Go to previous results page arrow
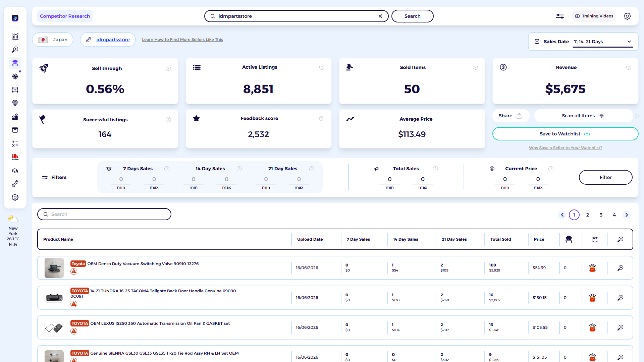 coord(562,215)
